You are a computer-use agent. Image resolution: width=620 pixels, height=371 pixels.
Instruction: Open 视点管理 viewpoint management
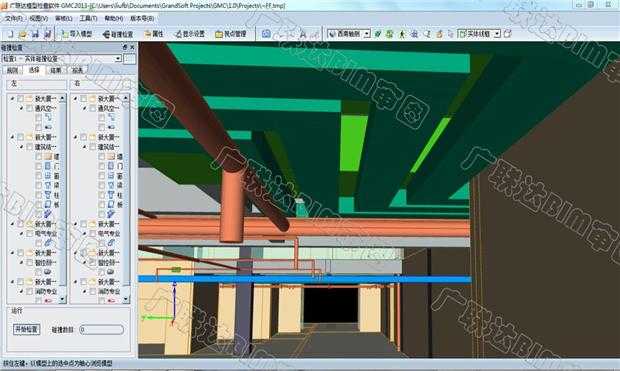point(231,34)
